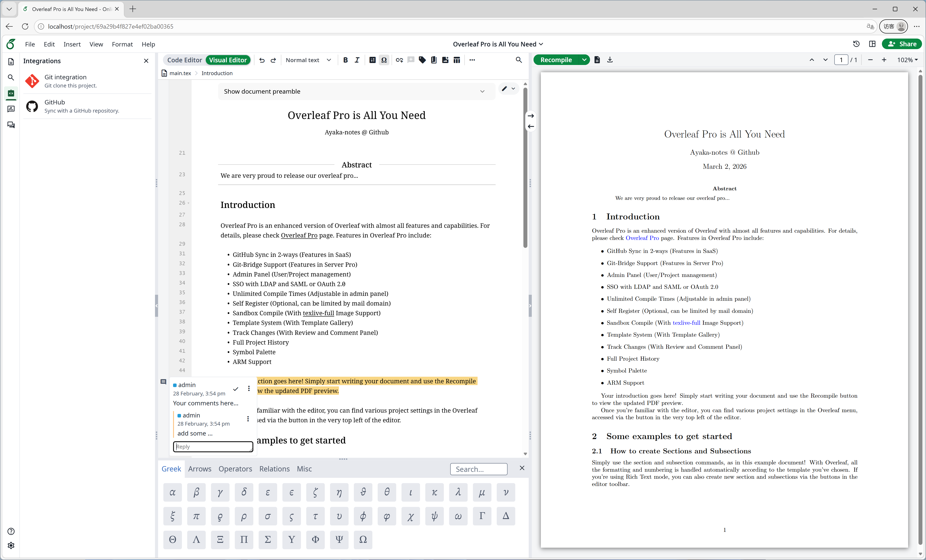The height and width of the screenshot is (560, 926).
Task: Click the Insert link icon
Action: tap(399, 60)
